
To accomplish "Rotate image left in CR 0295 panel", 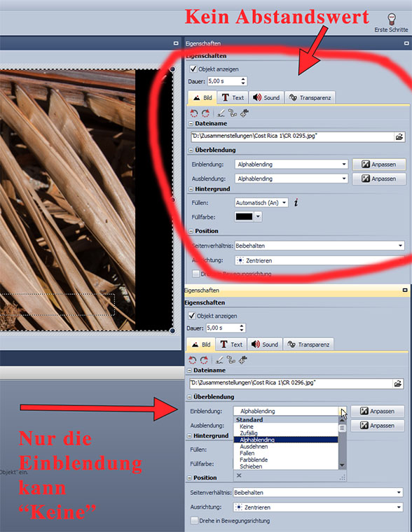I will tap(194, 113).
